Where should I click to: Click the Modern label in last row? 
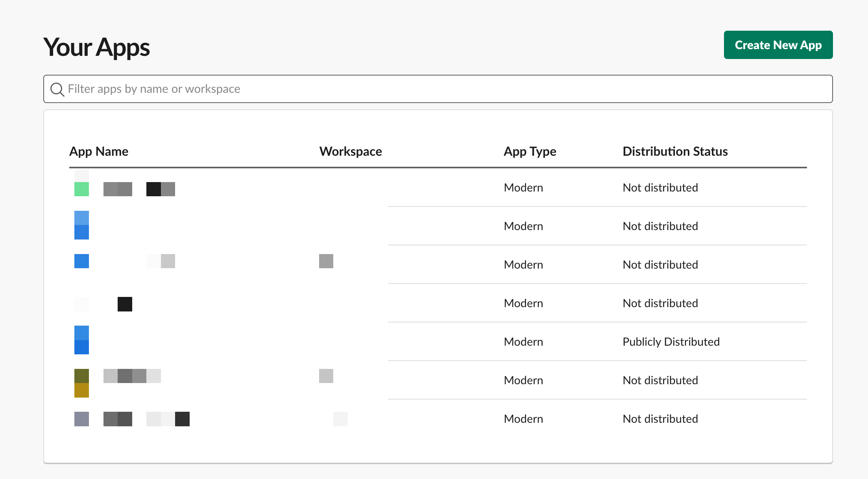523,419
